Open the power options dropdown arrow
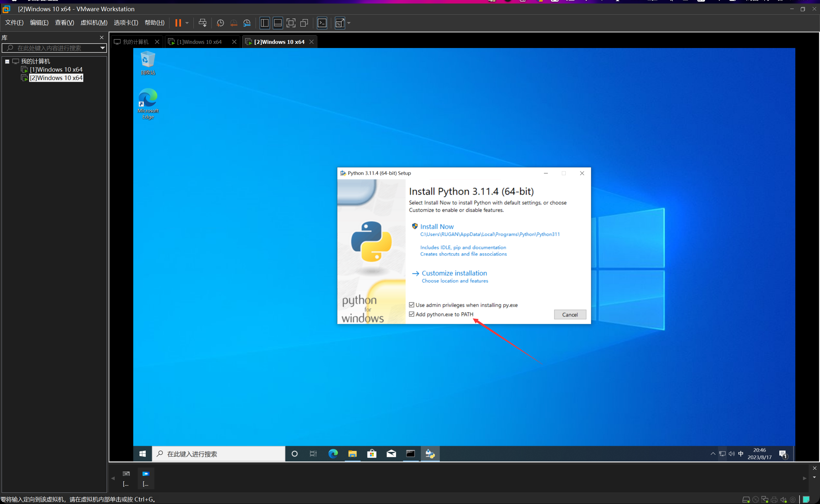The image size is (820, 504). click(187, 23)
